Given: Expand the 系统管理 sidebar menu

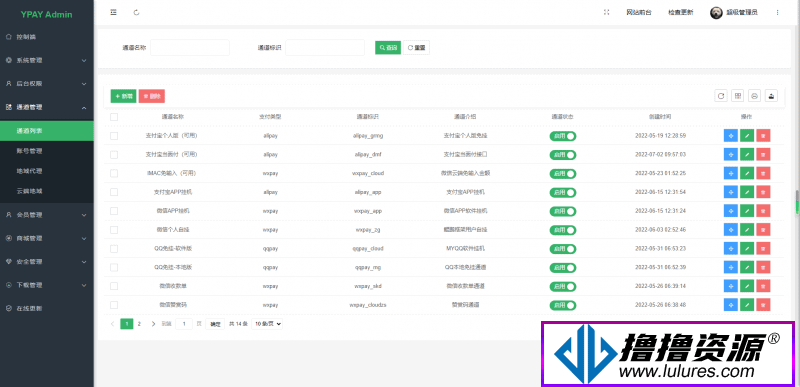Looking at the screenshot, I should click(x=47, y=60).
